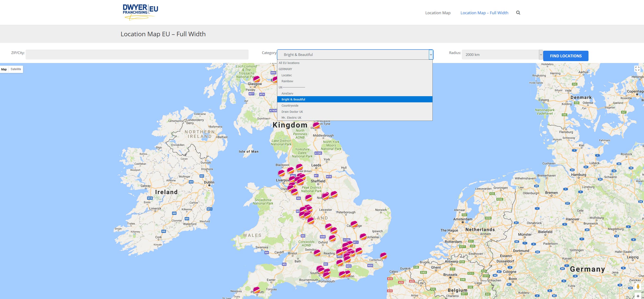Choose Bright & Beautiful highlighted option

(x=355, y=100)
